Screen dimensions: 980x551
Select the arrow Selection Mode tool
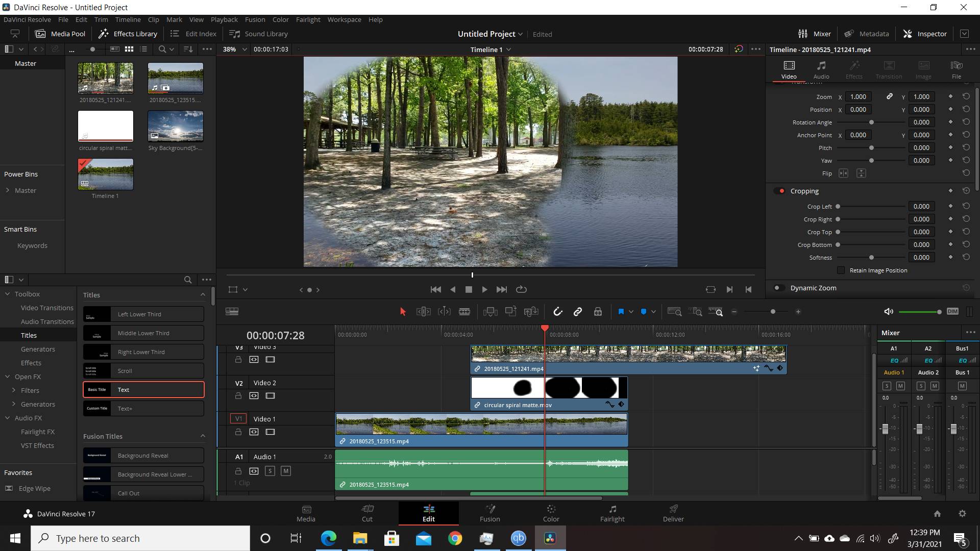click(x=403, y=312)
